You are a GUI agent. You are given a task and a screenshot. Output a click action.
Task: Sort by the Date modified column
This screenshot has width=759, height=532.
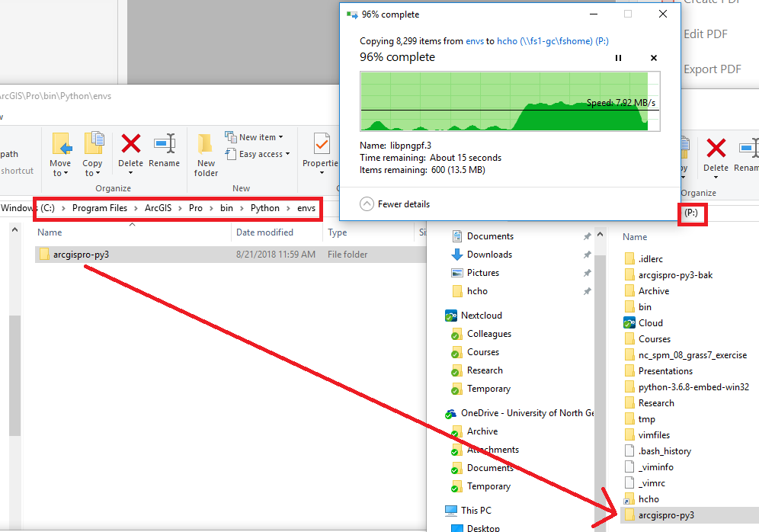(x=264, y=232)
